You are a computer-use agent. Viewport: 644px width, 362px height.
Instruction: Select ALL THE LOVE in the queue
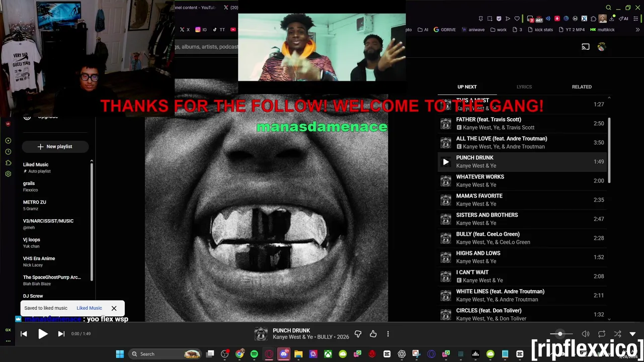click(x=522, y=143)
